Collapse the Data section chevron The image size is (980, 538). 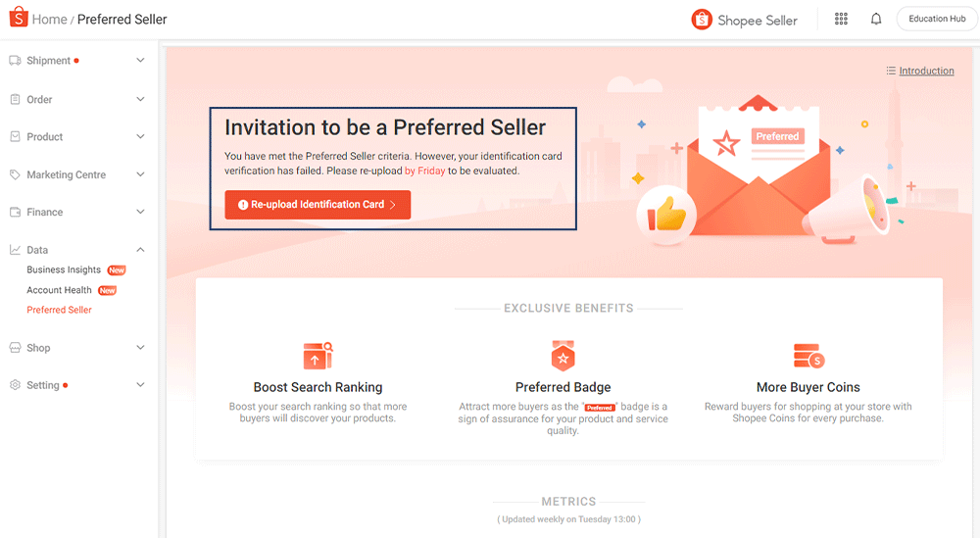[x=140, y=249]
